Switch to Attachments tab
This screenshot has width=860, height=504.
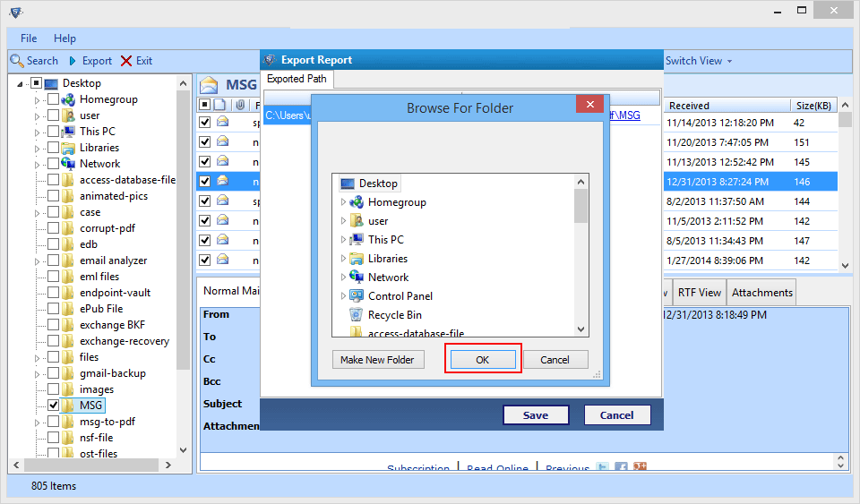[x=761, y=293]
